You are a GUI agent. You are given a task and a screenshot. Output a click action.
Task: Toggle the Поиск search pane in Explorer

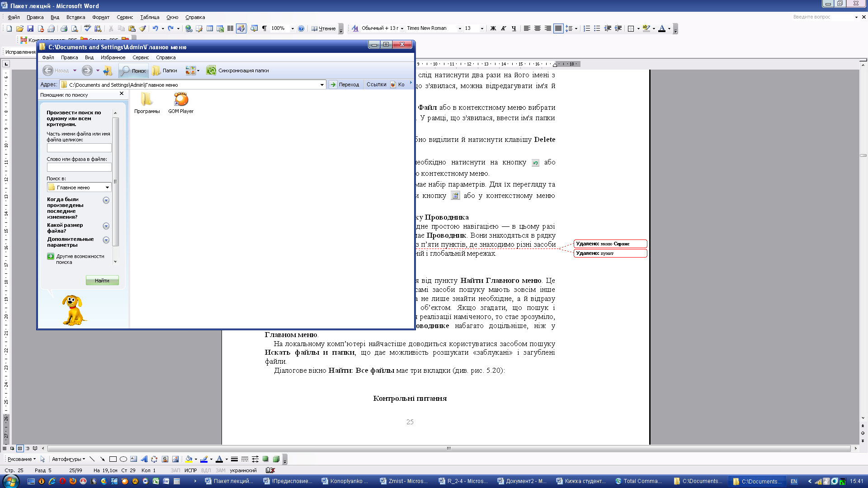[133, 70]
